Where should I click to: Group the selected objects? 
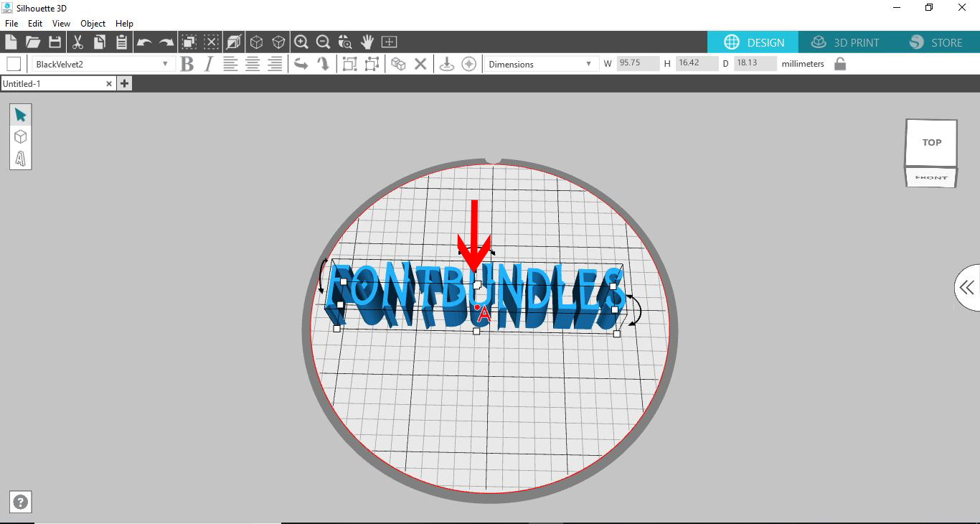pos(349,64)
